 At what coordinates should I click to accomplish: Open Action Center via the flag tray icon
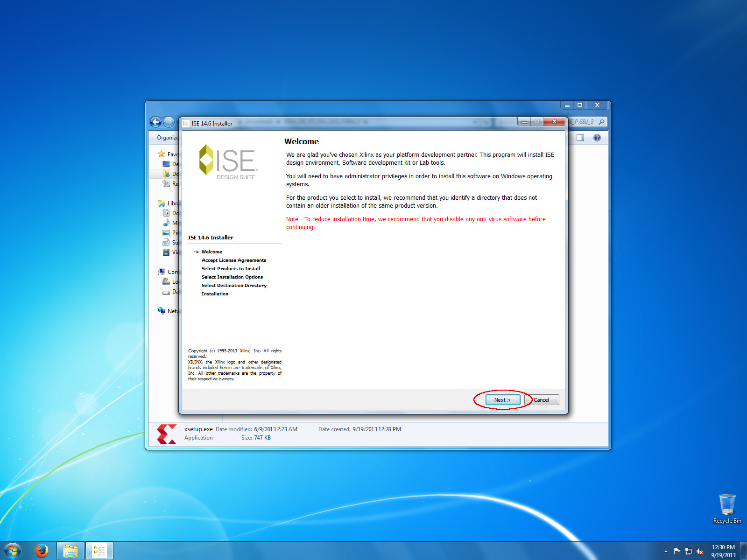point(677,550)
